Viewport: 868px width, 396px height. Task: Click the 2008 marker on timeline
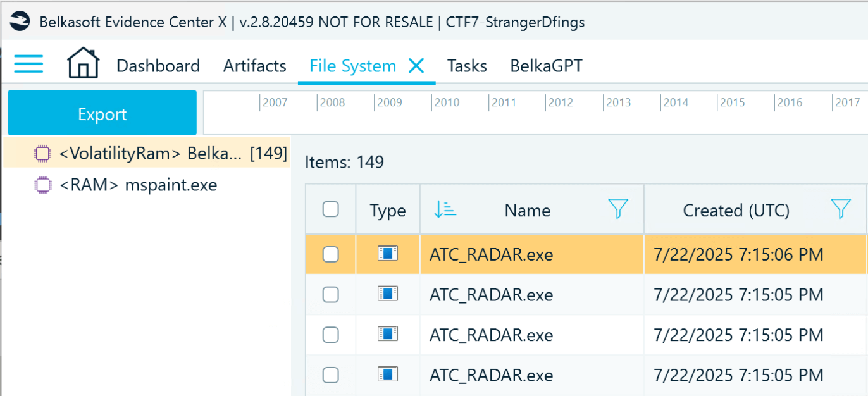(332, 102)
